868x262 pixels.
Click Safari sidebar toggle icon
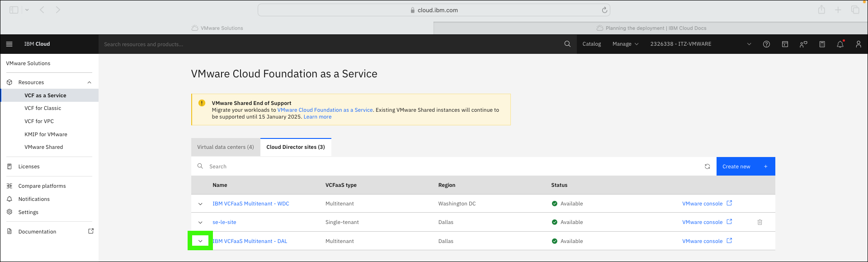point(14,10)
